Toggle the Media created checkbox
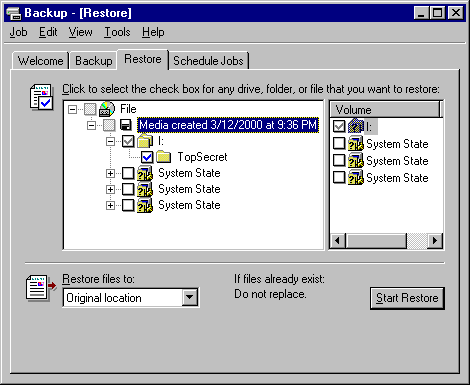The height and width of the screenshot is (385, 470). (x=109, y=125)
